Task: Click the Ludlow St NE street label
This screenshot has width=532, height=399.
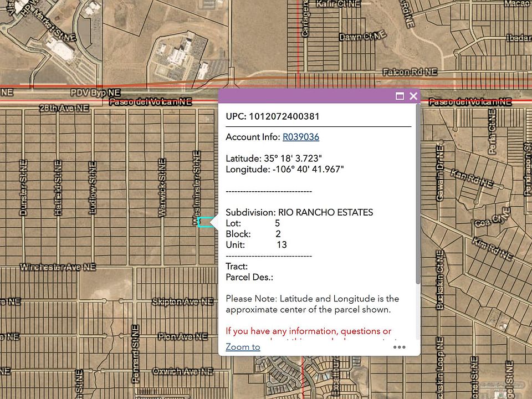Action: tap(93, 188)
